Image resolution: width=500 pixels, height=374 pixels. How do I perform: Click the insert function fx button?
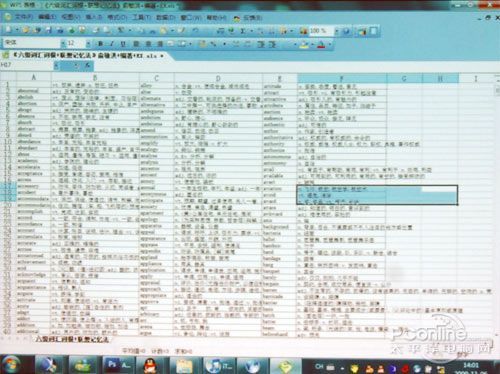pos(87,66)
